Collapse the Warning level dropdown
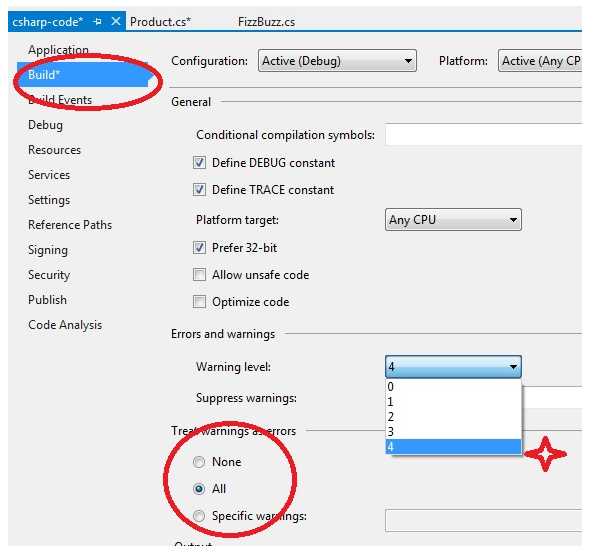 coord(453,367)
